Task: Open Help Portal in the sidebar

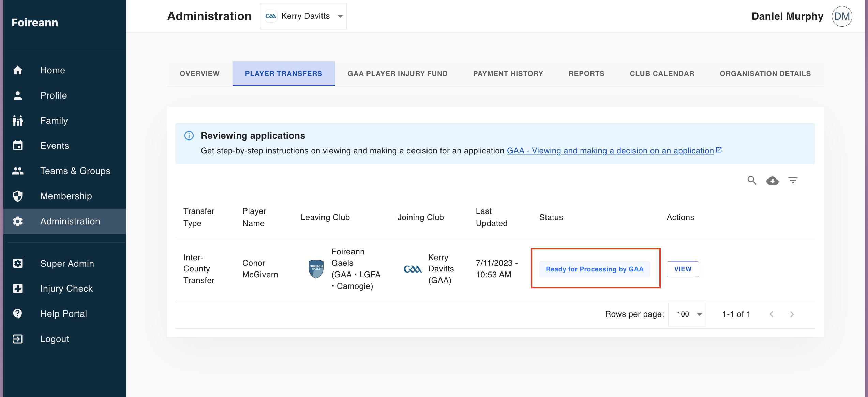Action: pyautogui.click(x=65, y=314)
